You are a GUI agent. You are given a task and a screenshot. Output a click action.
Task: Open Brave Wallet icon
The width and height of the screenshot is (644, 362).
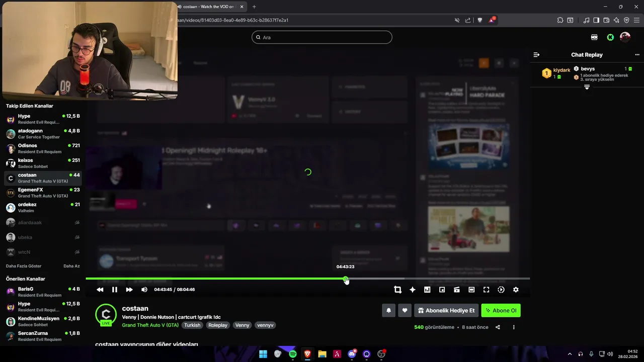606,20
